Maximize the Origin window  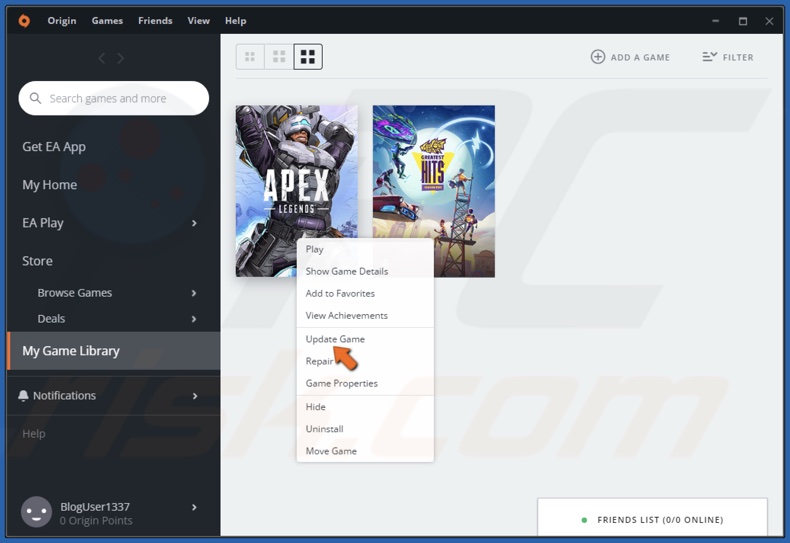click(743, 21)
